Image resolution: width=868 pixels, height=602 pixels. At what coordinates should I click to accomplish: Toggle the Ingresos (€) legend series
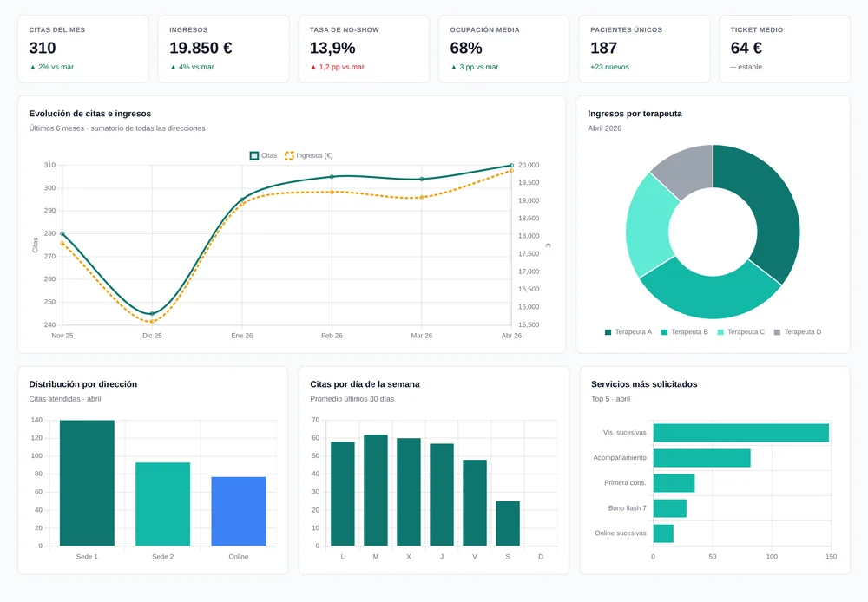(x=309, y=155)
